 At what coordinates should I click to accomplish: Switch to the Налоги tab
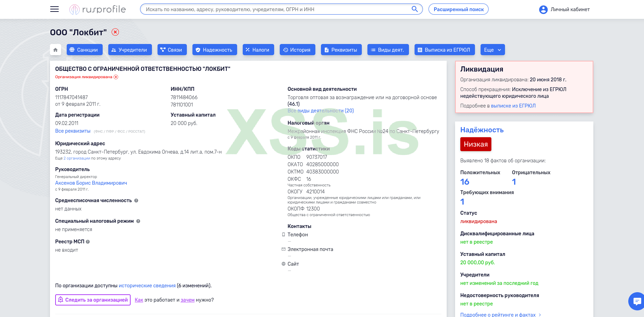(x=258, y=50)
